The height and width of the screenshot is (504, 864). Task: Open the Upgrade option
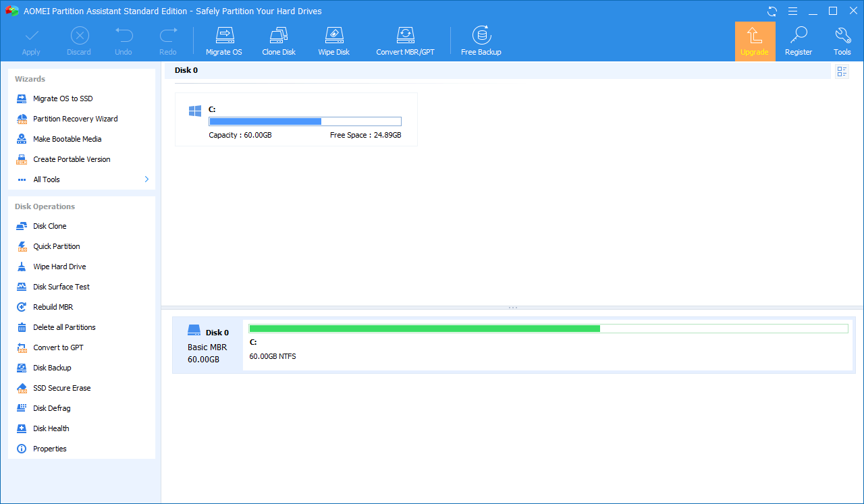coord(755,41)
